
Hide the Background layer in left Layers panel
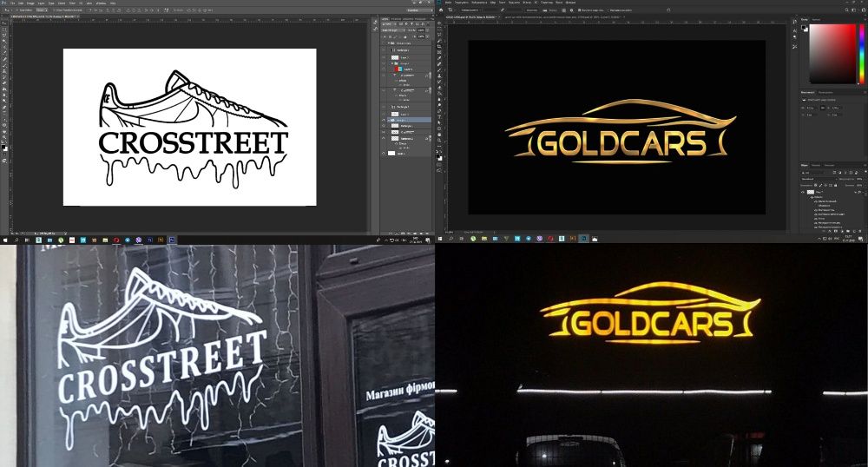tap(384, 154)
